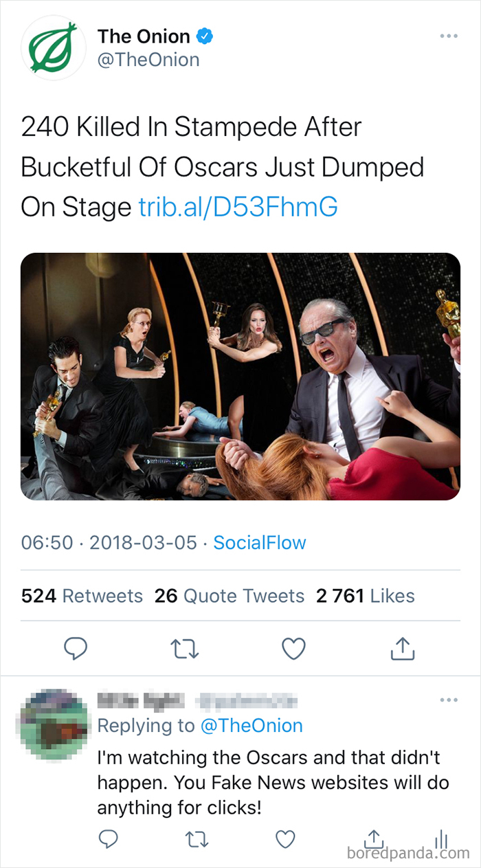Click the retweet icon under the Oscars tweet
The width and height of the screenshot is (481, 868).
[184, 648]
